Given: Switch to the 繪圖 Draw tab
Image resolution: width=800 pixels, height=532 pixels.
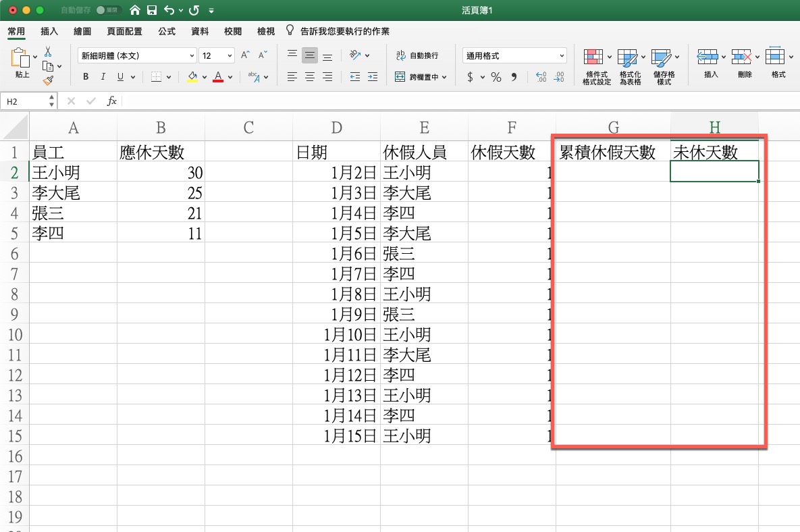Looking at the screenshot, I should point(82,31).
